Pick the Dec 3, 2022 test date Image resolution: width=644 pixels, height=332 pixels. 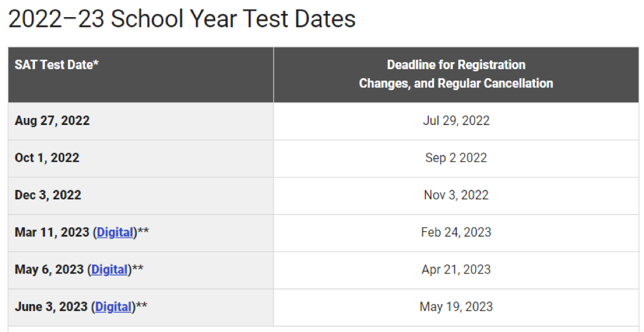(48, 196)
